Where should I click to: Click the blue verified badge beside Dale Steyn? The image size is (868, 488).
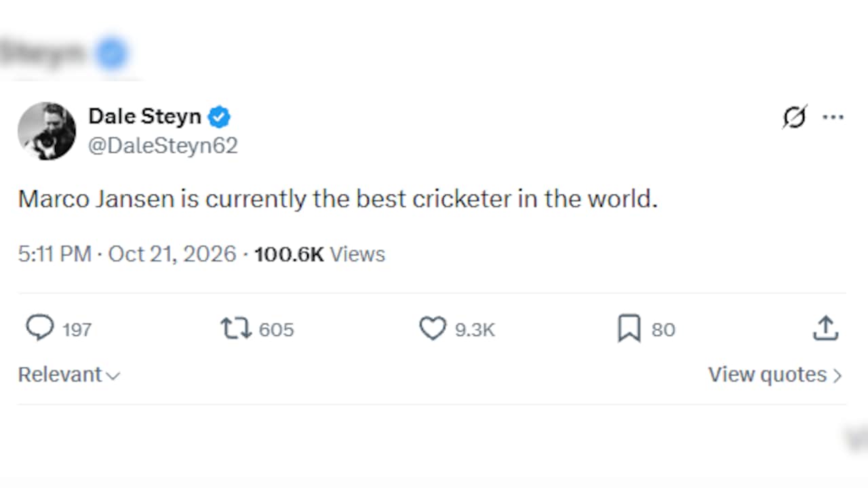coord(219,117)
